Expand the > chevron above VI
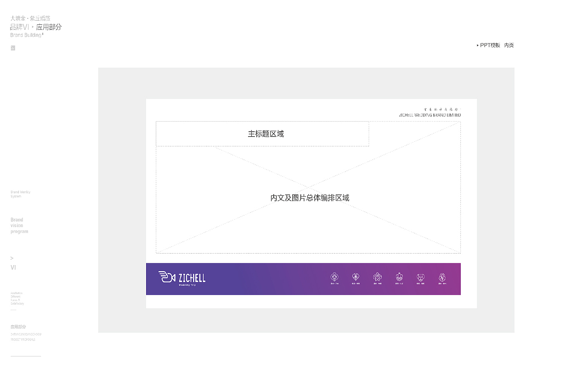588x373 pixels. (x=11, y=258)
